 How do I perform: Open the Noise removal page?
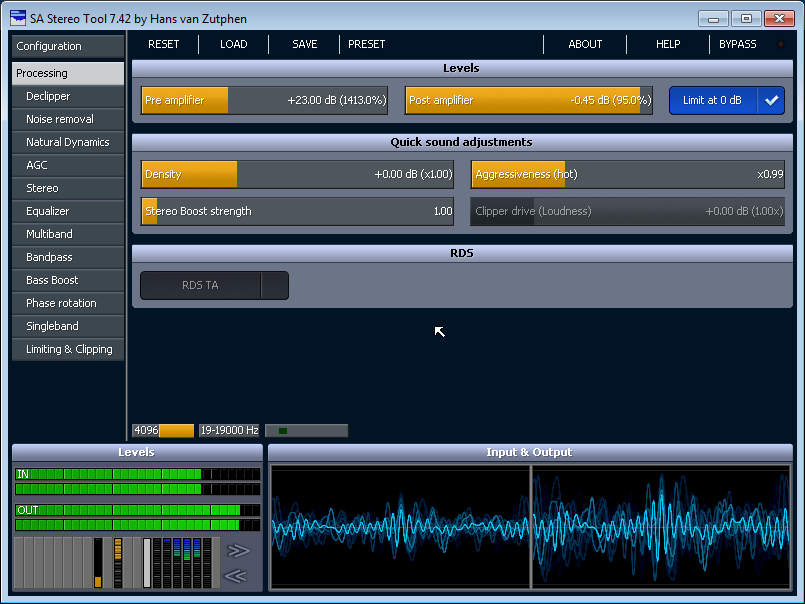point(68,119)
